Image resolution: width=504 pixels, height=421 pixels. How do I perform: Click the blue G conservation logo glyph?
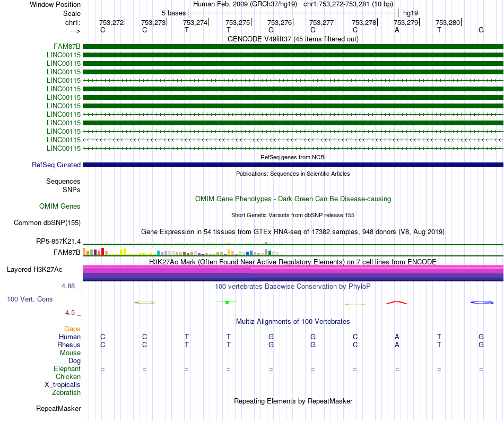coord(482,302)
